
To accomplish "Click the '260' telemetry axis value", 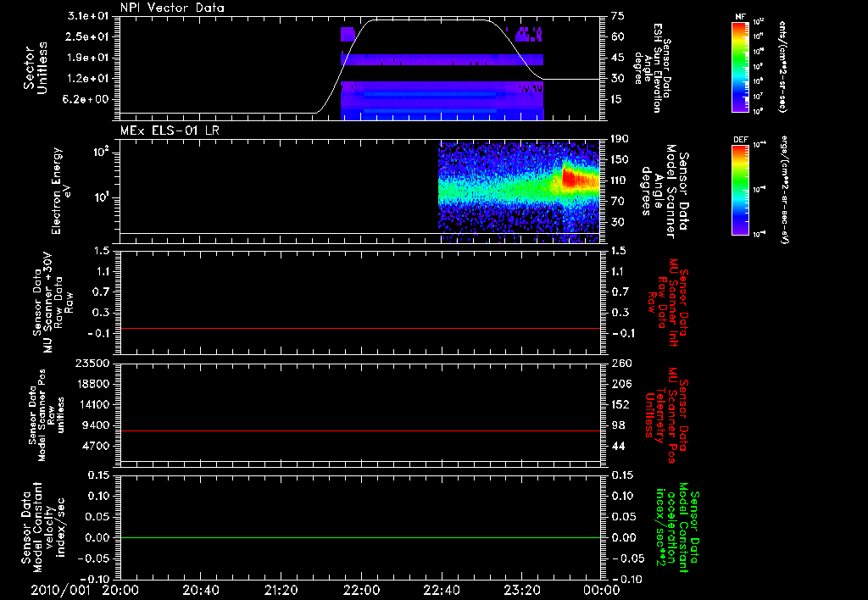I will pos(621,363).
